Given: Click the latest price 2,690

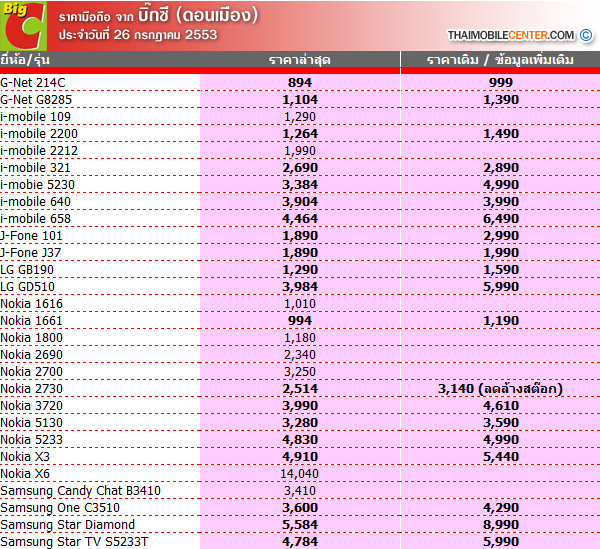Looking at the screenshot, I should coord(300,168).
